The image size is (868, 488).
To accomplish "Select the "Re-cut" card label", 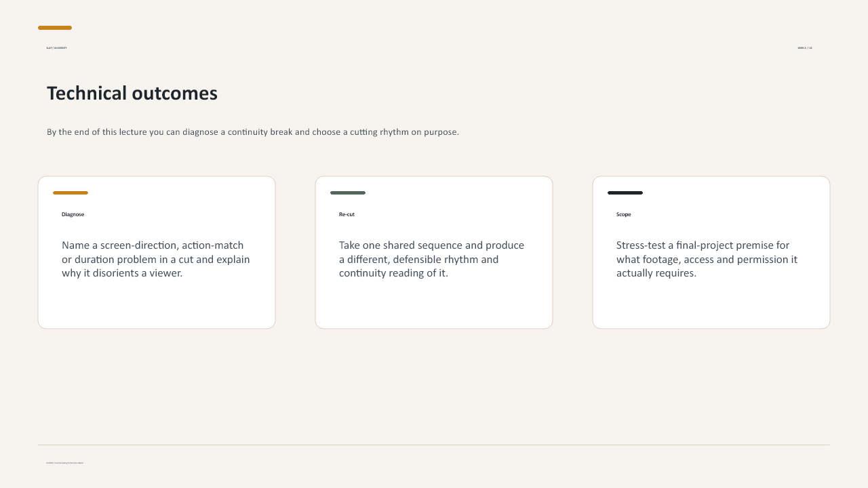I will point(347,214).
